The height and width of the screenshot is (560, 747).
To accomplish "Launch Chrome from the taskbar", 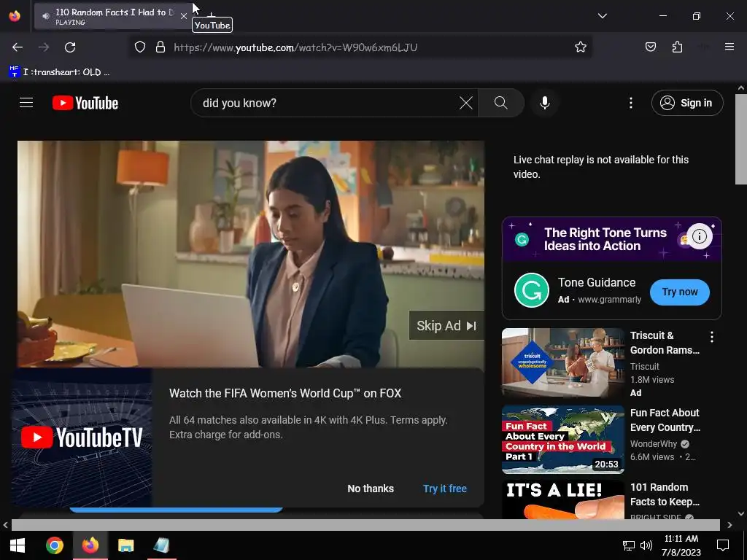I will [x=54, y=545].
